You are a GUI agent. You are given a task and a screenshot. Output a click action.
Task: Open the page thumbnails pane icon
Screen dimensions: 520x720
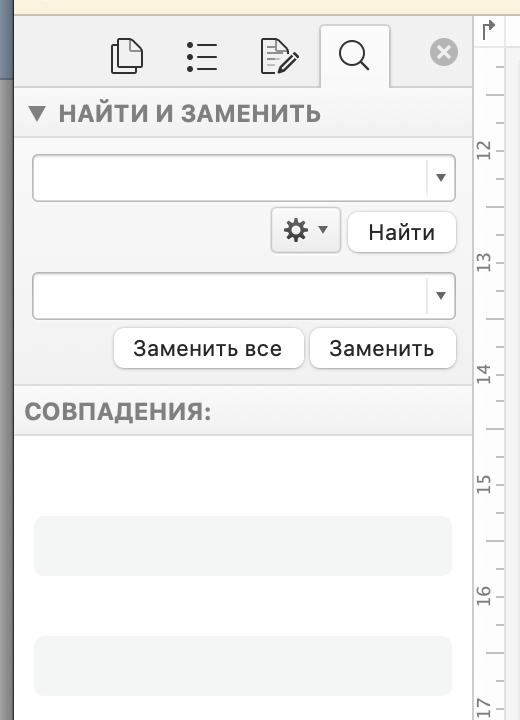coord(127,56)
